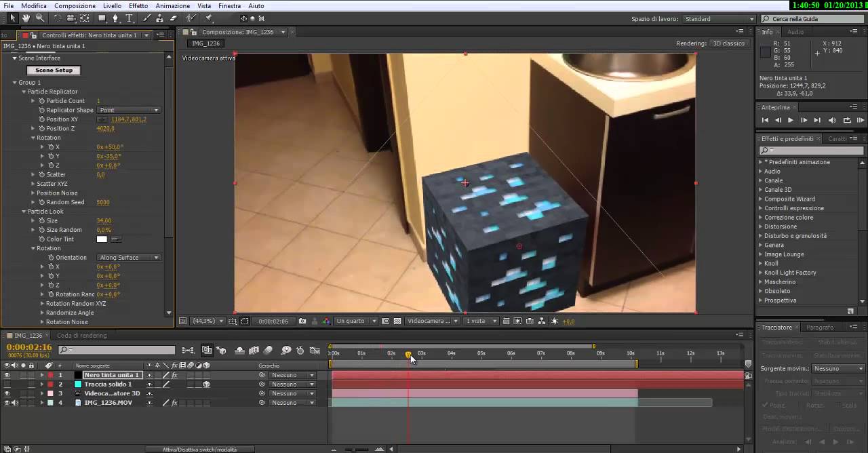Screen dimensions: 868x453
Task: Toggle 3D layer switch on Traccia solido 1
Action: pyautogui.click(x=206, y=384)
